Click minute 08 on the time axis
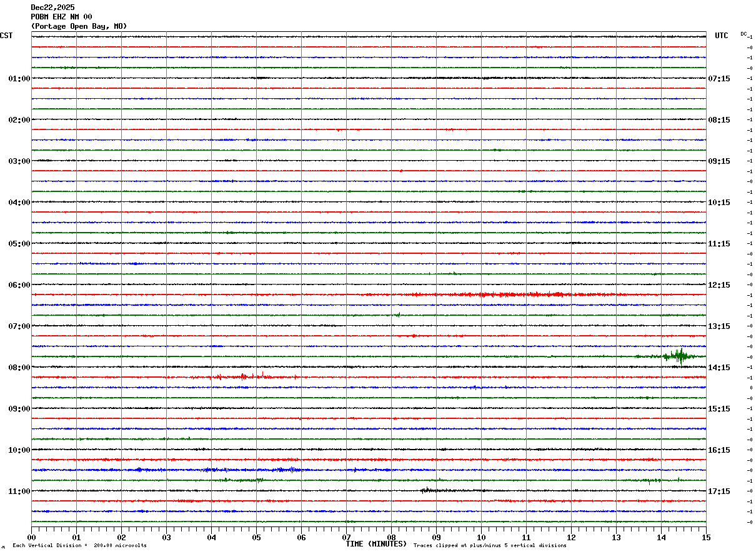Image resolution: width=756 pixels, height=554 pixels. coord(391,537)
